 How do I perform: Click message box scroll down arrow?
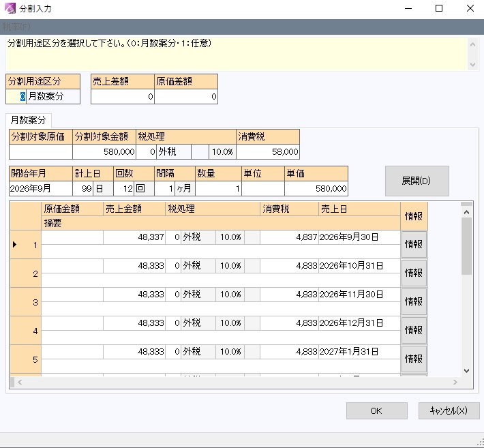coord(472,65)
